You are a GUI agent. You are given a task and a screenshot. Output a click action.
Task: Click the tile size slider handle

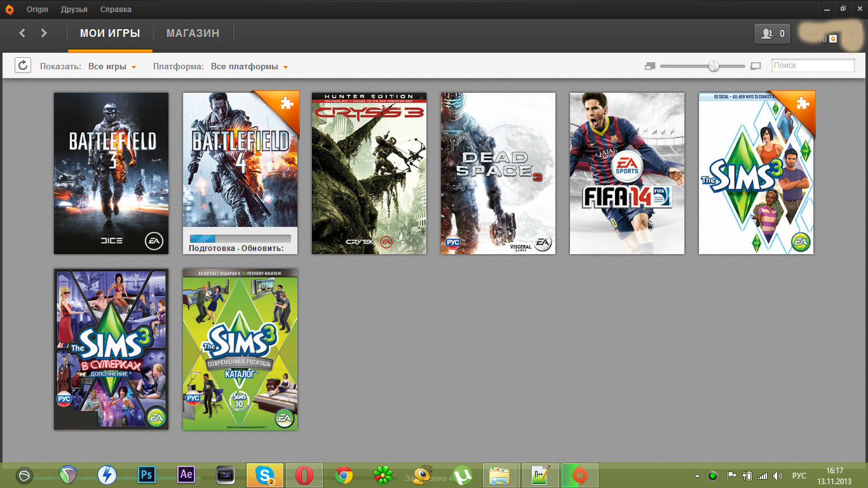coord(714,65)
